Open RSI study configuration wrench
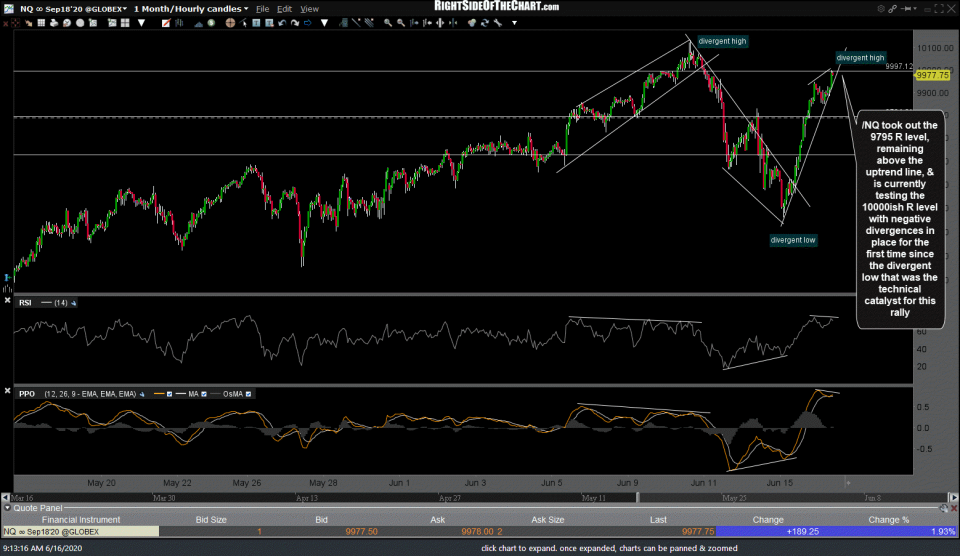The width and height of the screenshot is (960, 556). [x=73, y=303]
